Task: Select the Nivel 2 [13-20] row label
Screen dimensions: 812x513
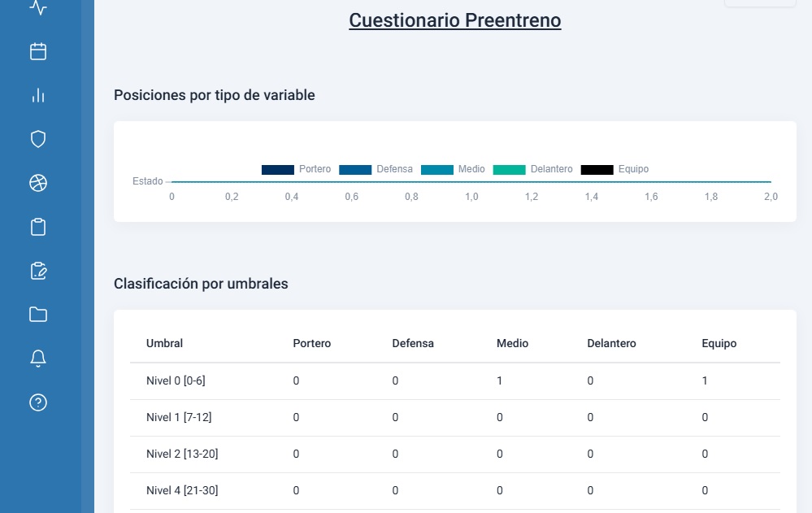Action: 182,454
